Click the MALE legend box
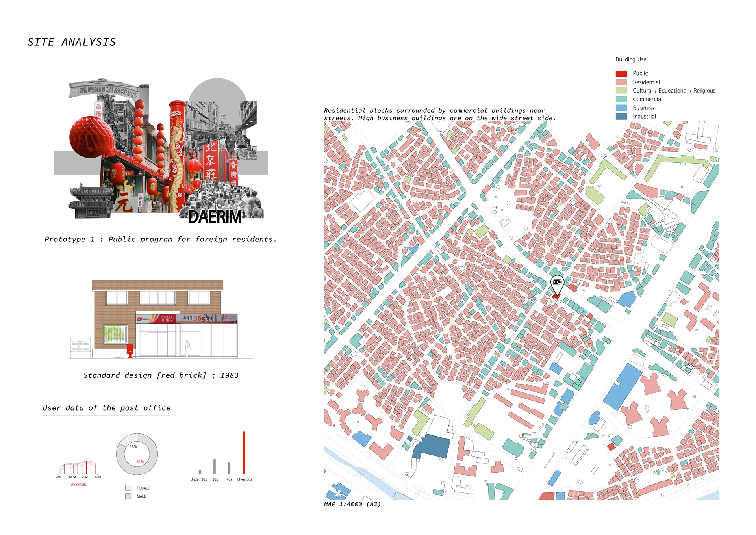Viewport: 756px width, 535px height. coord(128,496)
